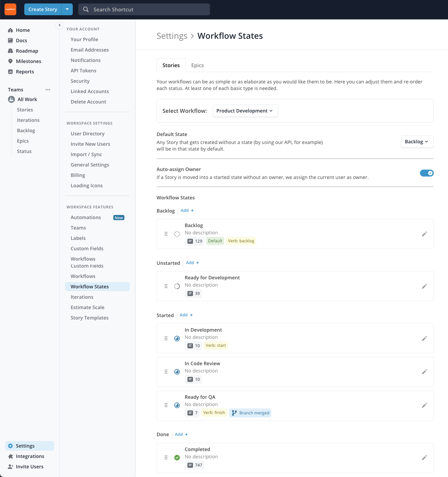This screenshot has width=448, height=477.
Task: Add a new Started workflow state
Action: pos(186,315)
